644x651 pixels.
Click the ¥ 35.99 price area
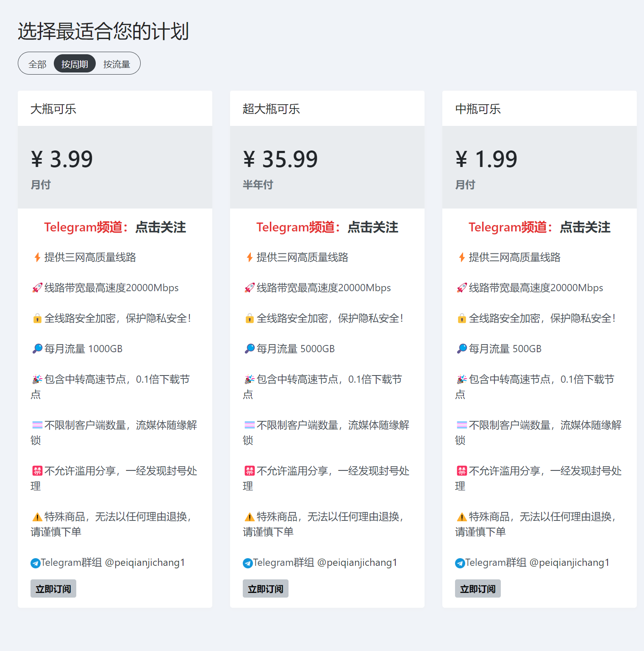coord(280,159)
